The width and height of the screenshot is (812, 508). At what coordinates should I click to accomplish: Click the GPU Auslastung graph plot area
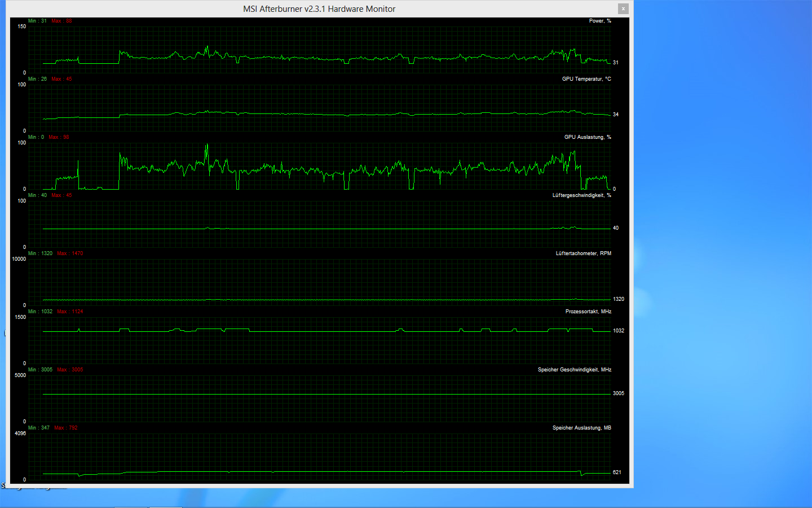coord(319,165)
